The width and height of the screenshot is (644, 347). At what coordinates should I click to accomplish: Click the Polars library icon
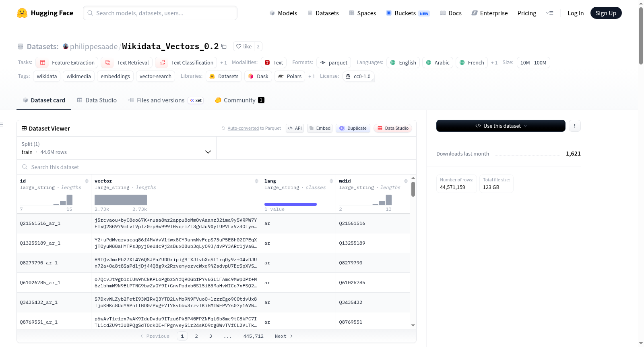click(x=281, y=76)
